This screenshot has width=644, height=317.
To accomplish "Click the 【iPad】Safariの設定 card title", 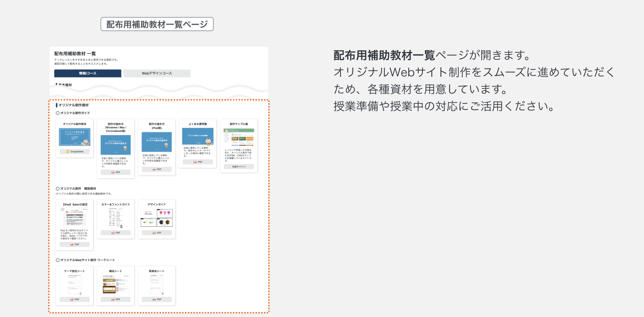I will tap(75, 204).
